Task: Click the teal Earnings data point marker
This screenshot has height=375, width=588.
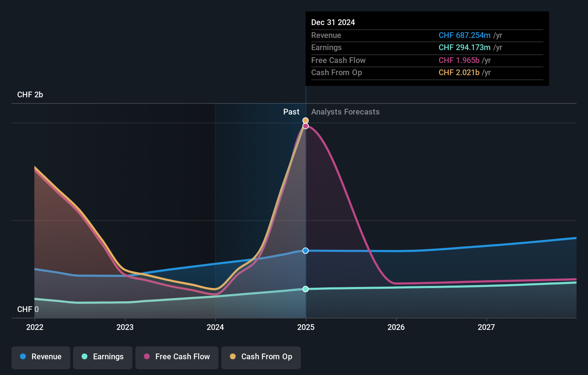Action: [x=305, y=289]
